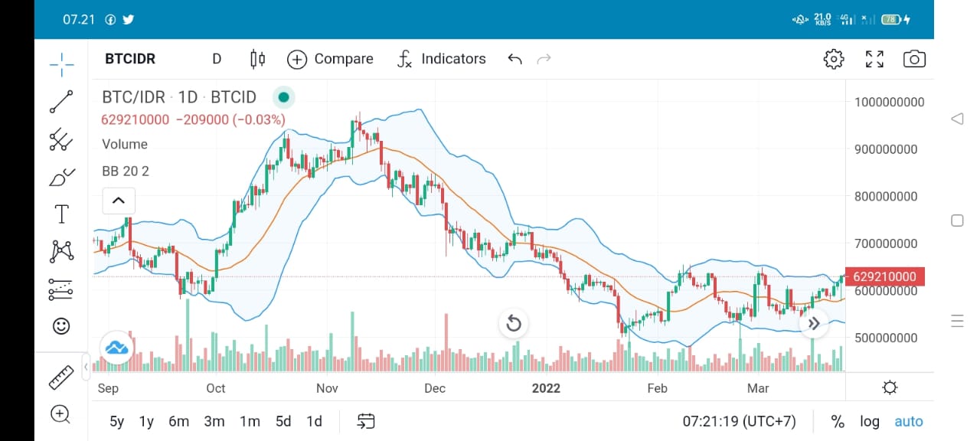Open the pitchfork drawing tools

pos(61,139)
